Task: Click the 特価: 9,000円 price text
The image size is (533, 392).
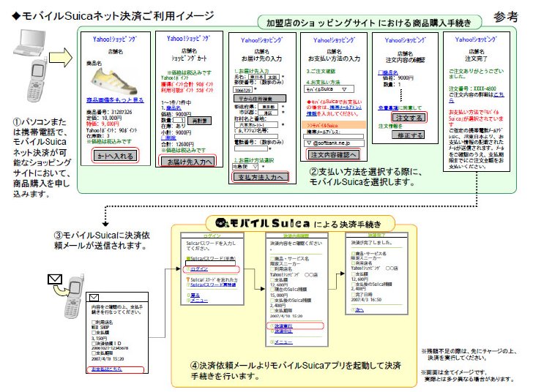Action: (x=102, y=124)
